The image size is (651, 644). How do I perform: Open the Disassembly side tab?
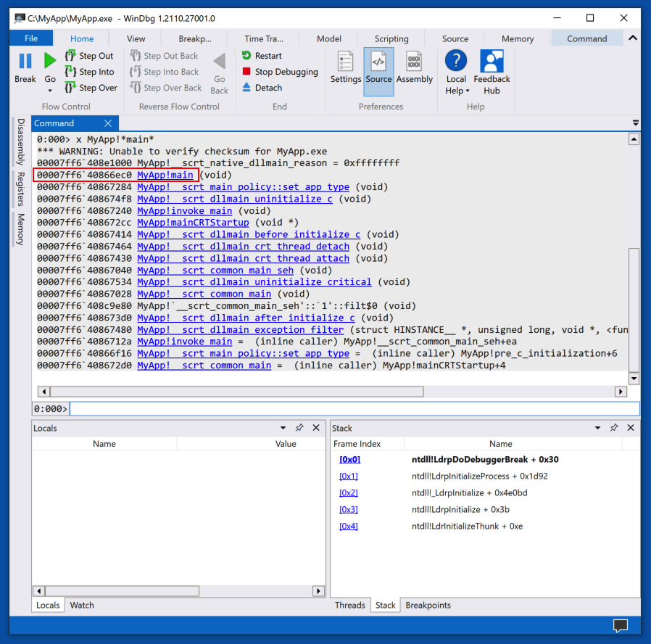20,142
